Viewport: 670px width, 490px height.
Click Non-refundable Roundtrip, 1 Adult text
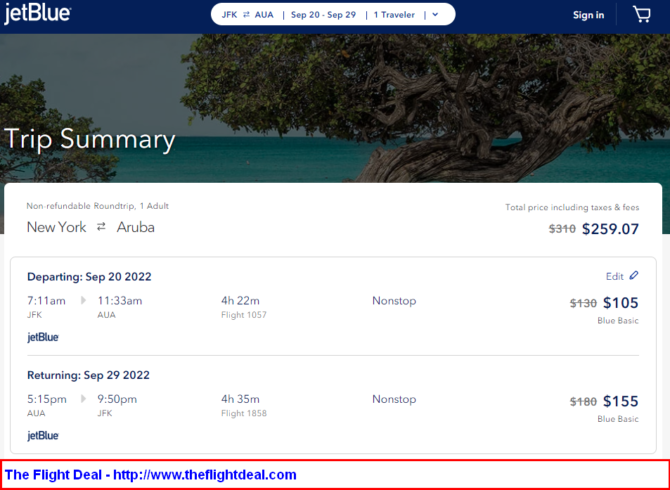97,206
